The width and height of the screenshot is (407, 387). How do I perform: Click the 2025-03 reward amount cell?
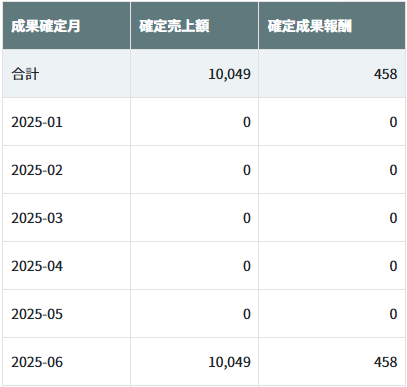332,218
